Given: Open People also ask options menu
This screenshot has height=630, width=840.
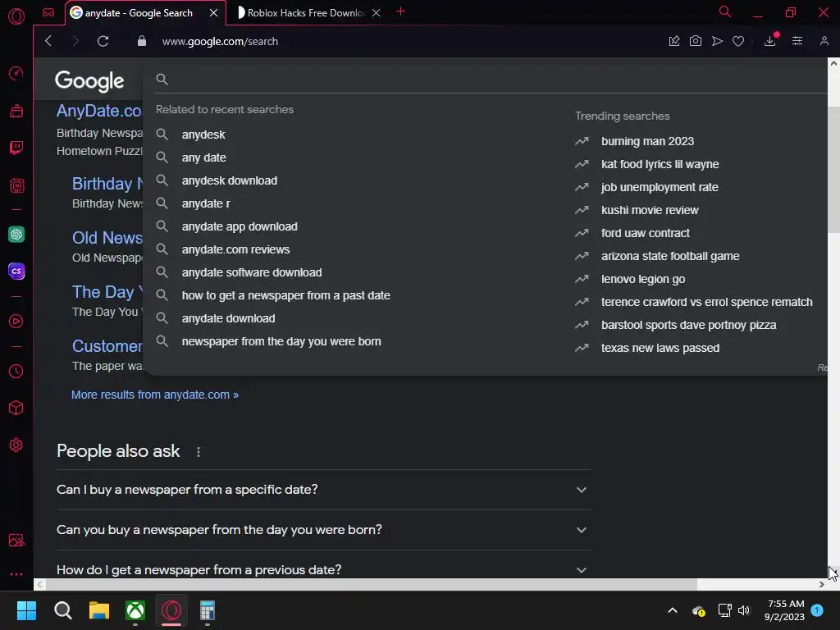Looking at the screenshot, I should click(x=199, y=452).
